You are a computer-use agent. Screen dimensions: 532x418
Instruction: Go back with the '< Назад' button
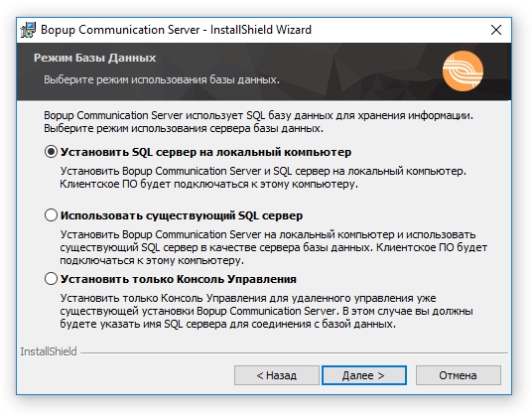click(x=277, y=375)
